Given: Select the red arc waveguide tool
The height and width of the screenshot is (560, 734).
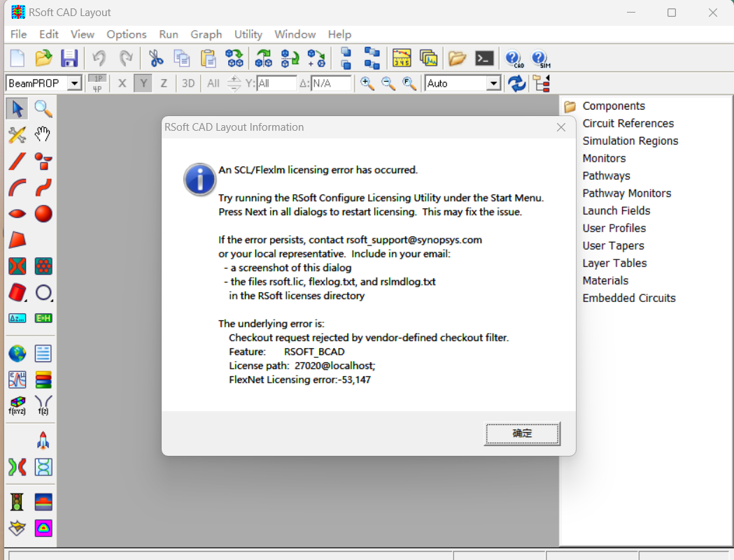Looking at the screenshot, I should (17, 187).
